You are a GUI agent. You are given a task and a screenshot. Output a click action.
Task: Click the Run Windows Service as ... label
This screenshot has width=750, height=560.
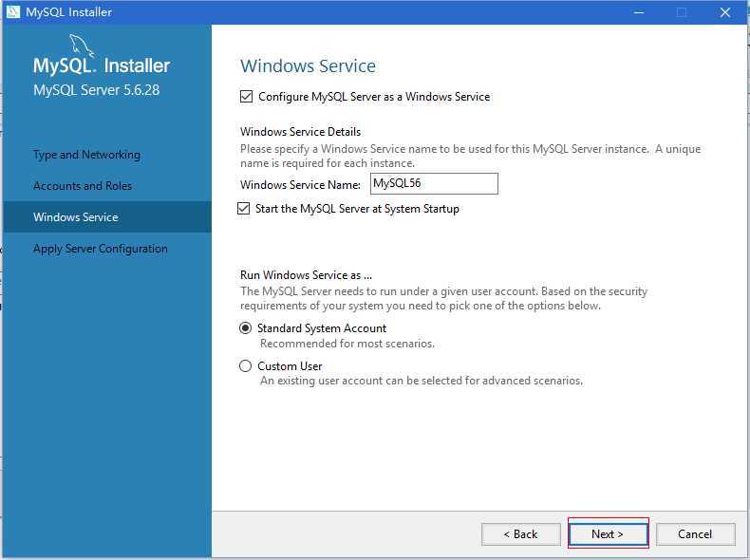point(306,275)
